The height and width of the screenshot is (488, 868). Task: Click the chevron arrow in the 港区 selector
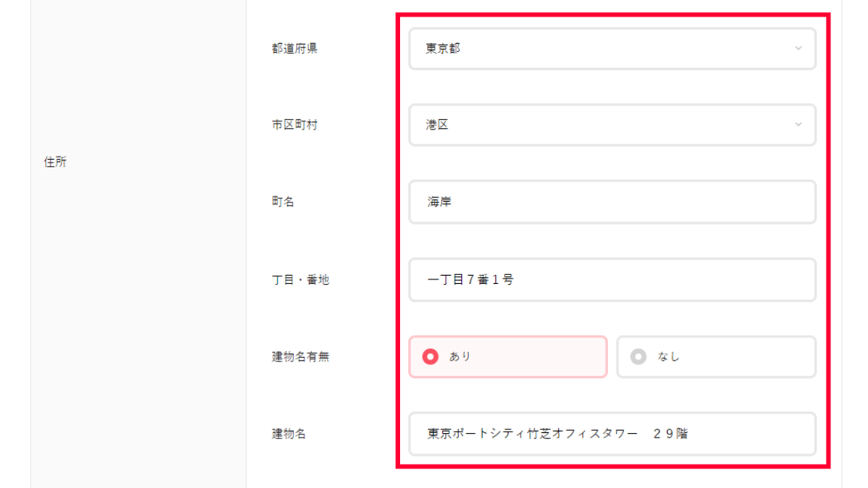[798, 125]
